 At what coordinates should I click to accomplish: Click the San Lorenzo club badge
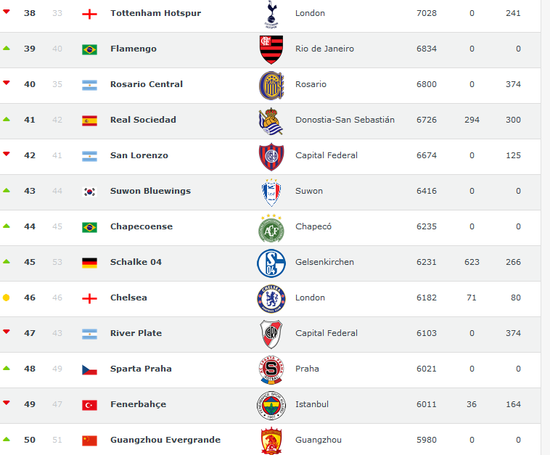coord(271,156)
